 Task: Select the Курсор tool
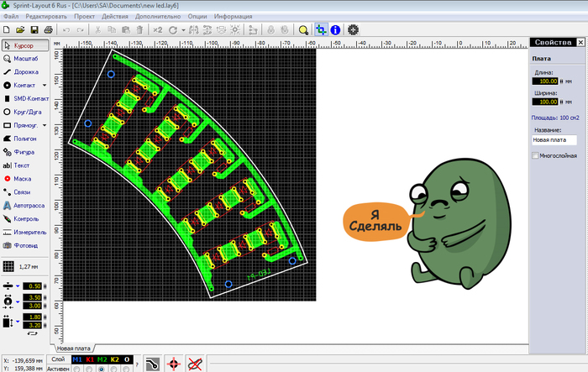[x=25, y=45]
